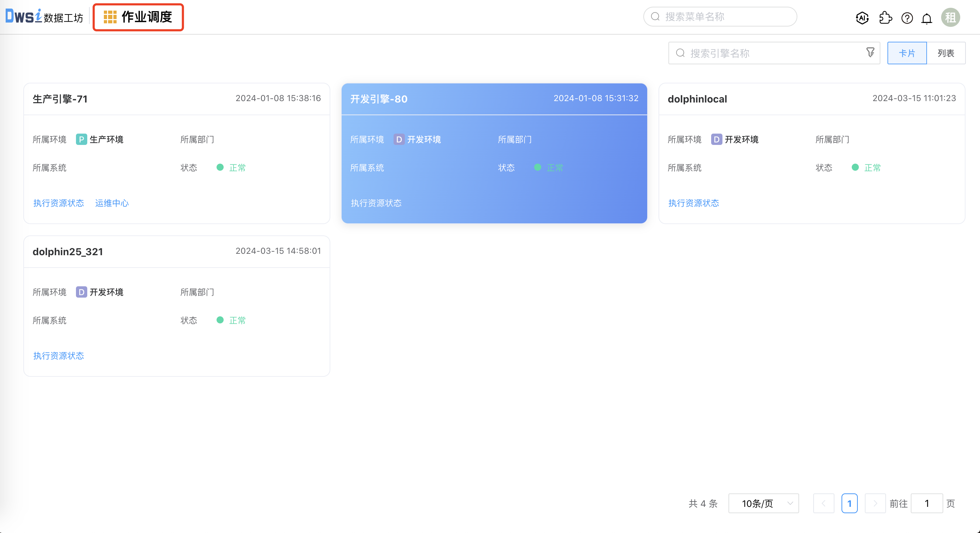This screenshot has width=980, height=533.
Task: Click the next page arrow in pagination
Action: tap(875, 503)
